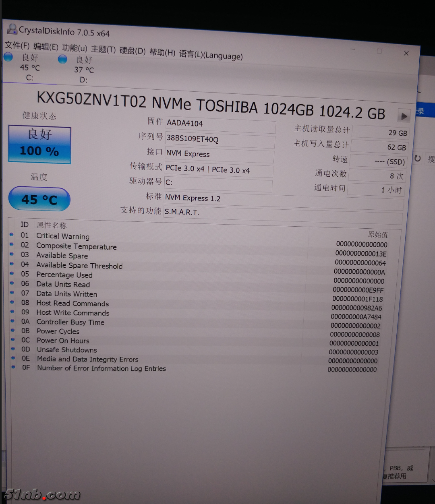Click serial number field 38BS109ET40Q

220,140
